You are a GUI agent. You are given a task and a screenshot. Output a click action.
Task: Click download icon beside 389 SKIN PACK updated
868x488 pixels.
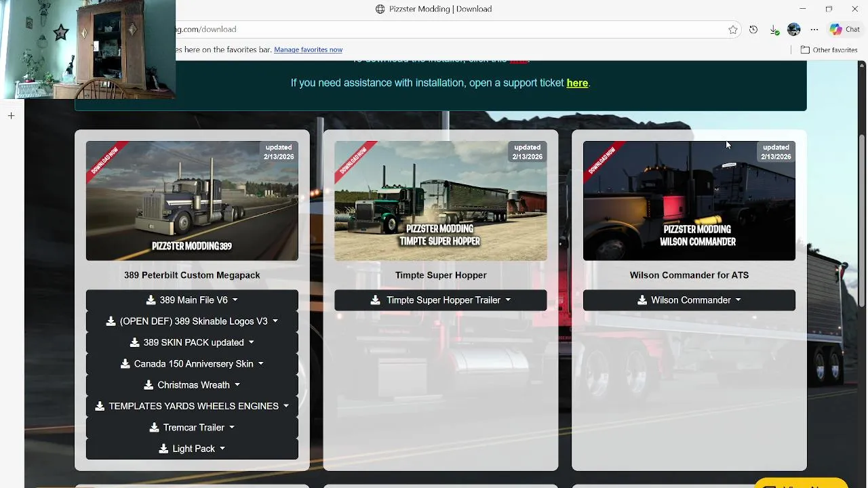point(135,342)
